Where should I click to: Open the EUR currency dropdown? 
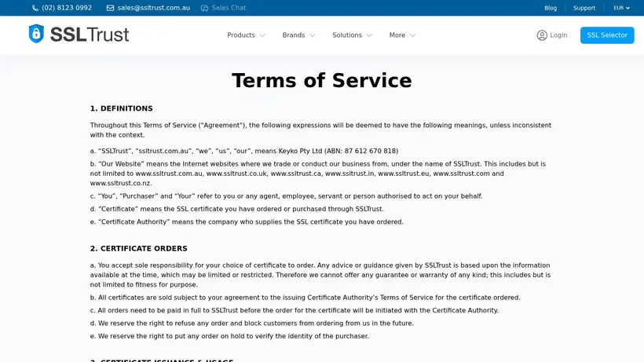click(621, 8)
